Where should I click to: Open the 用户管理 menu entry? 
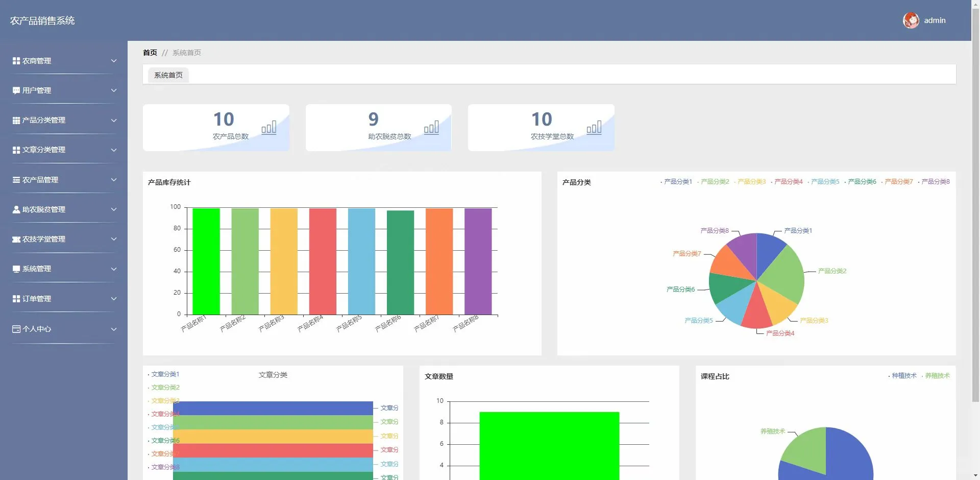click(x=36, y=90)
